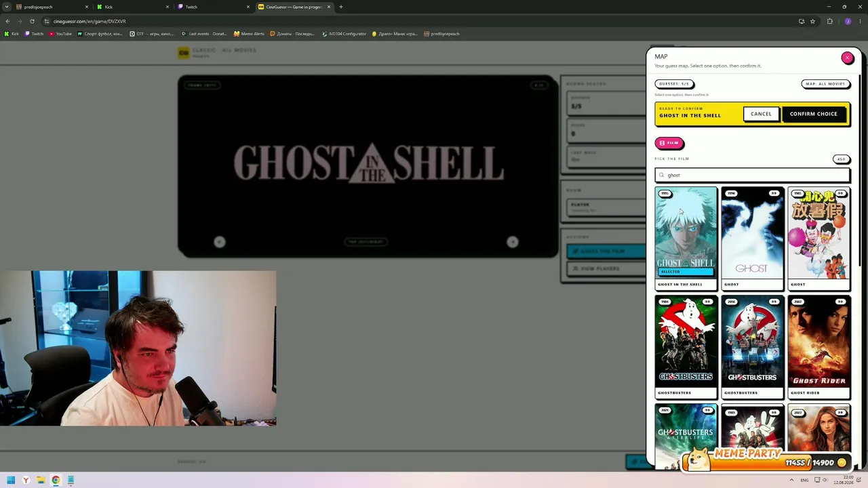The height and width of the screenshot is (488, 868).
Task: Open the tab search dropdown arrow
Action: tap(6, 7)
